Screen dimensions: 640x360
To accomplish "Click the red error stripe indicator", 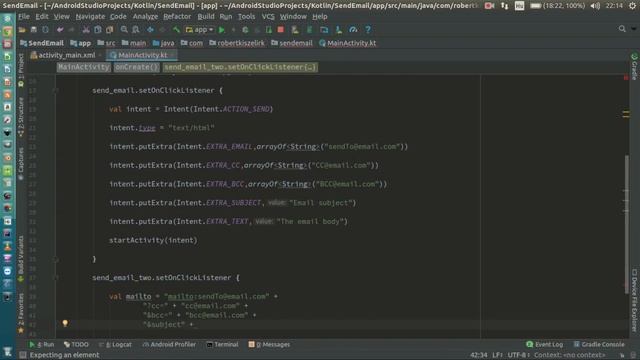I will pos(626,77).
